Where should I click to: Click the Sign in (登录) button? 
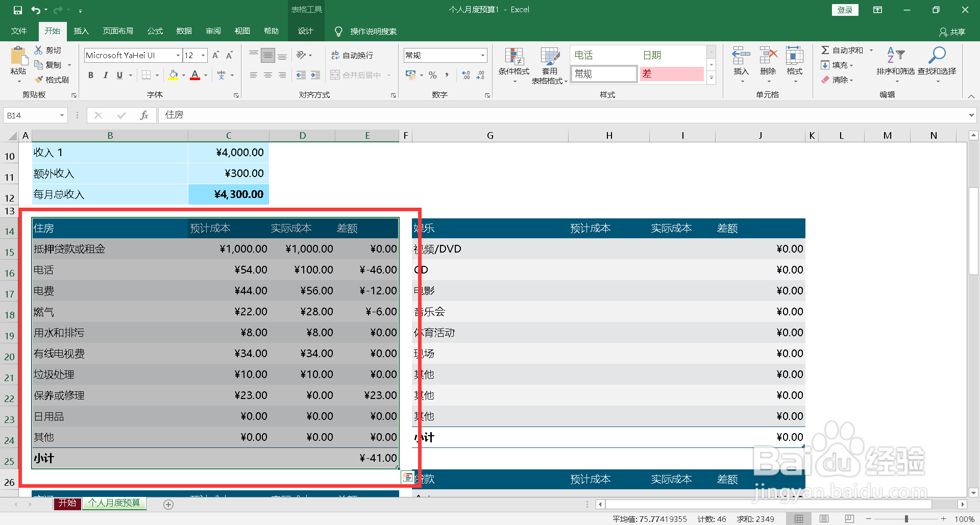[845, 10]
